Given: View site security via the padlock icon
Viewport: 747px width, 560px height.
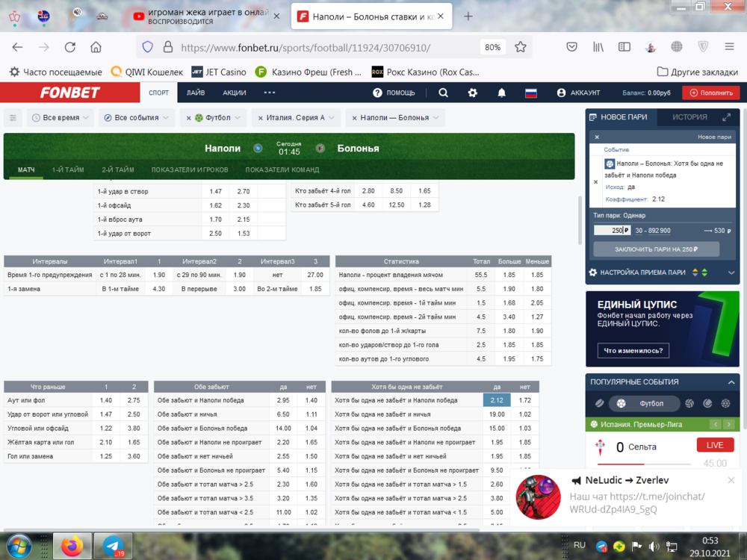Looking at the screenshot, I should pos(167,47).
